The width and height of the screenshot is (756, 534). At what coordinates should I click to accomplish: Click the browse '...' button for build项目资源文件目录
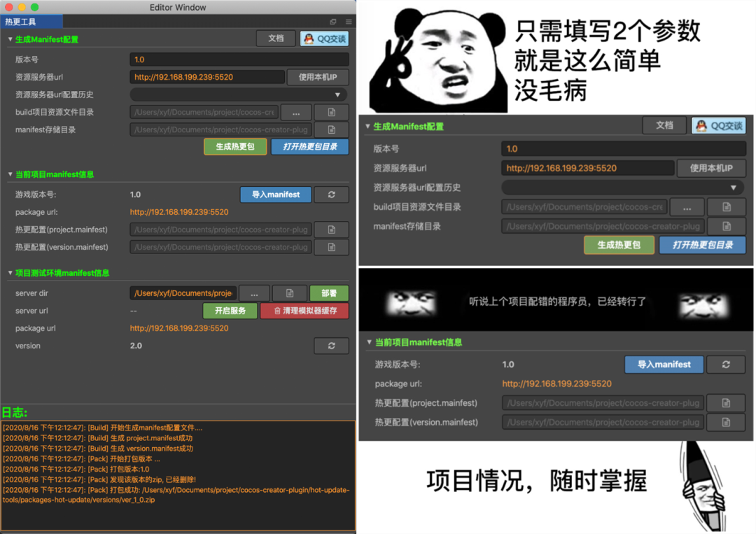coord(296,112)
